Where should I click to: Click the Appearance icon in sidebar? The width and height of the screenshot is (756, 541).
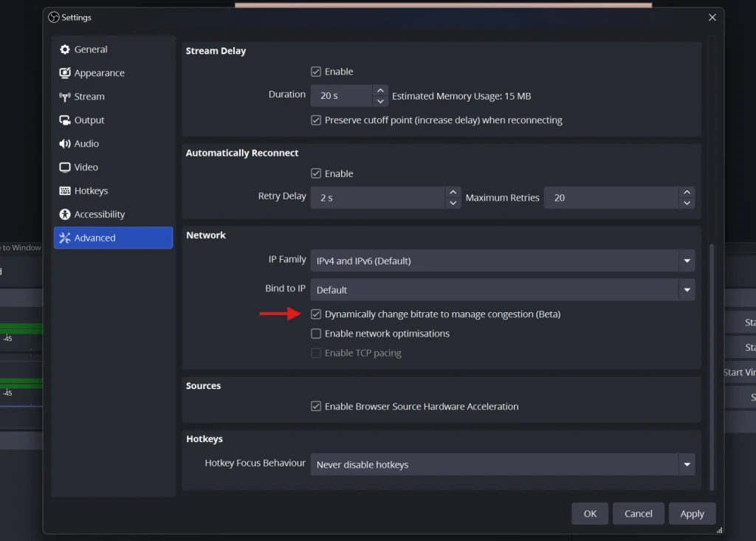pyautogui.click(x=65, y=73)
